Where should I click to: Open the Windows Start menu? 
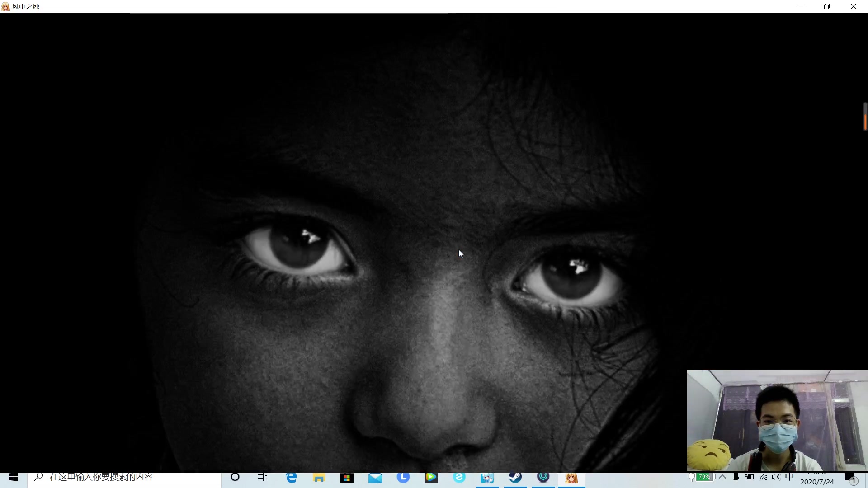[x=13, y=478]
